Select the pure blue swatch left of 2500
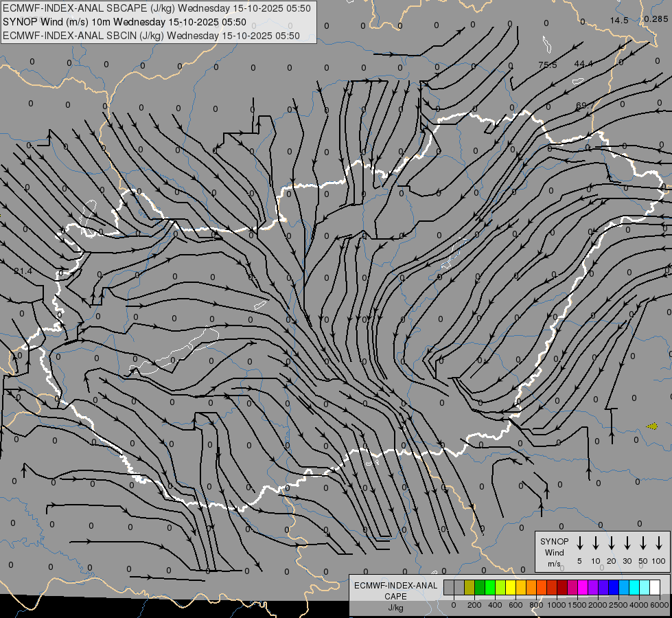This screenshot has height=618, width=672. pos(613,587)
